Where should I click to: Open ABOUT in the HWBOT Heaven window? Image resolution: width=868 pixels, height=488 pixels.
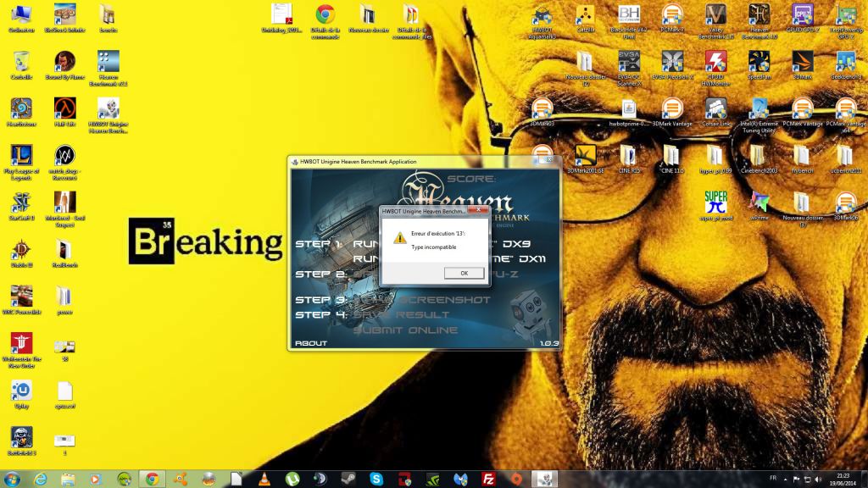[311, 343]
